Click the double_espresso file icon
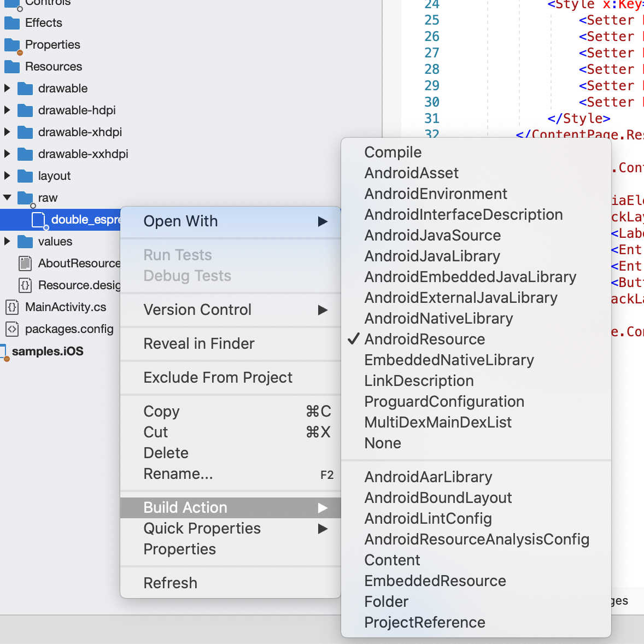644x644 pixels. (38, 220)
